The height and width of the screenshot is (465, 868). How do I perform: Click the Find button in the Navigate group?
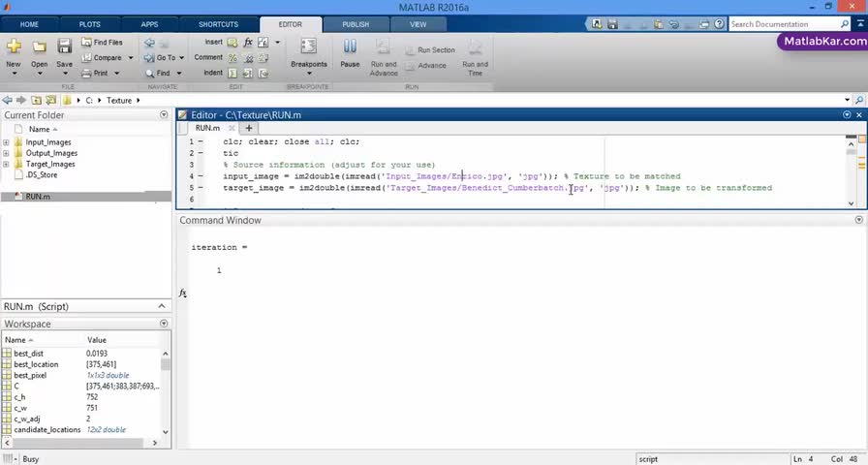[x=158, y=73]
